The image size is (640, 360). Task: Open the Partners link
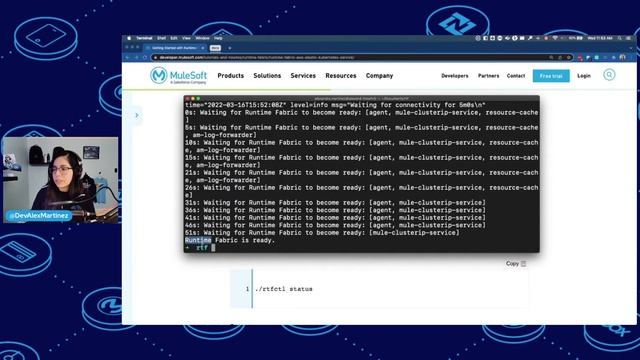489,76
